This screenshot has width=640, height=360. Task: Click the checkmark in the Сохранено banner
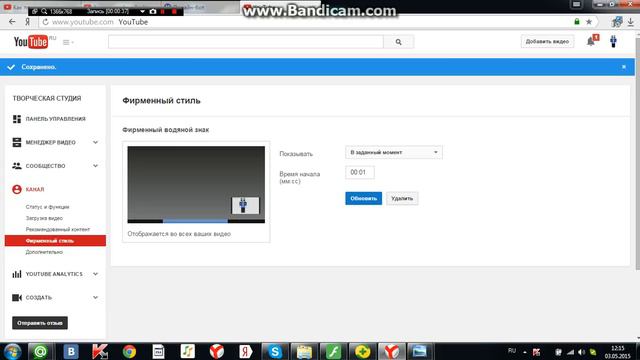click(x=11, y=67)
